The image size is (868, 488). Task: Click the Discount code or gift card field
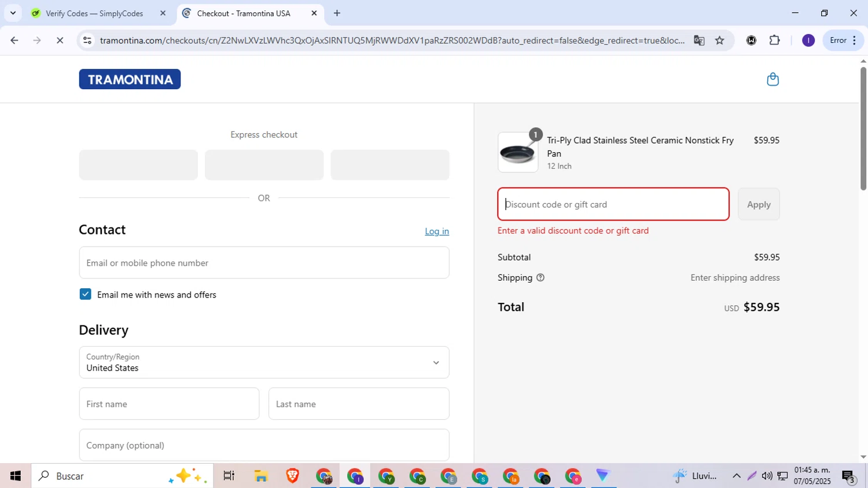point(613,204)
